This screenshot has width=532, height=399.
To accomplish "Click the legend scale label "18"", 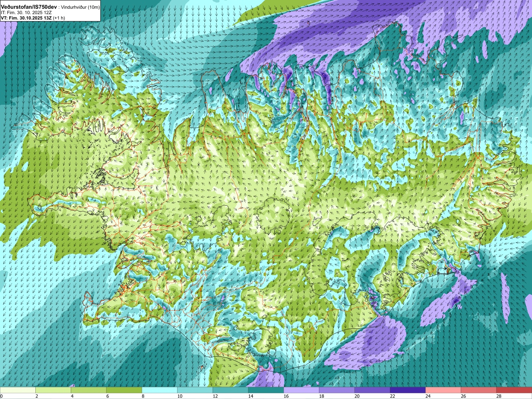I will coord(322,396).
